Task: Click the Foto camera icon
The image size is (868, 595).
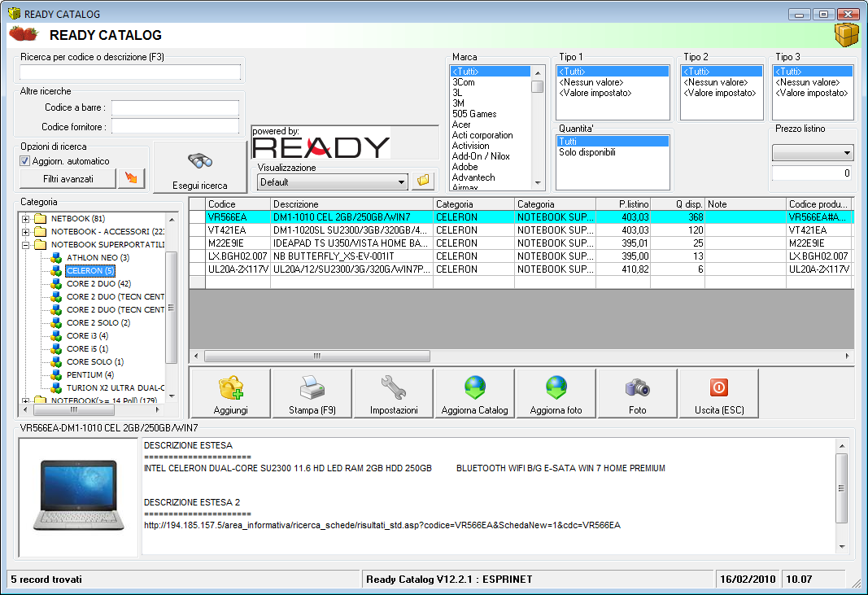Action: click(637, 387)
